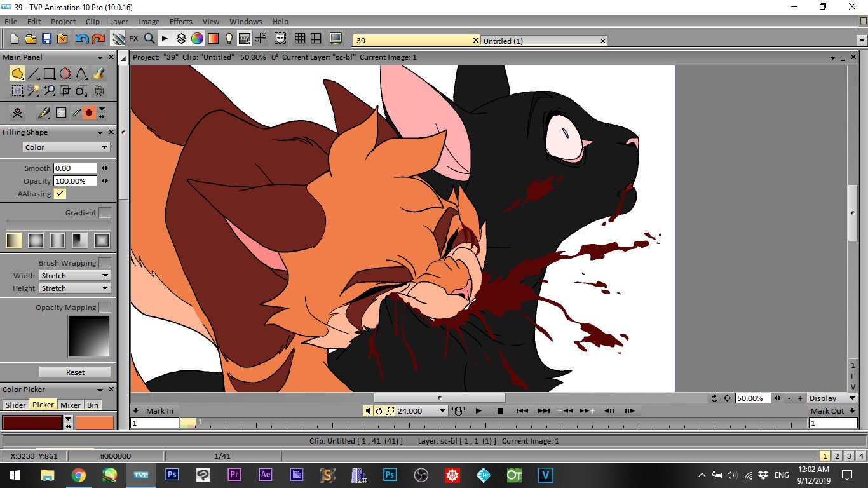
Task: Open the FX stack panel
Action: 133,39
